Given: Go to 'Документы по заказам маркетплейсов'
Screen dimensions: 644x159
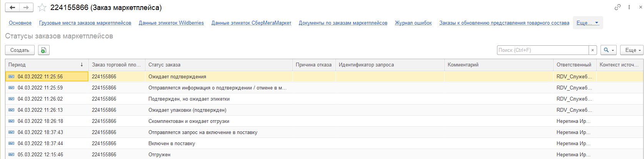Looking at the screenshot, I should coord(343,23).
